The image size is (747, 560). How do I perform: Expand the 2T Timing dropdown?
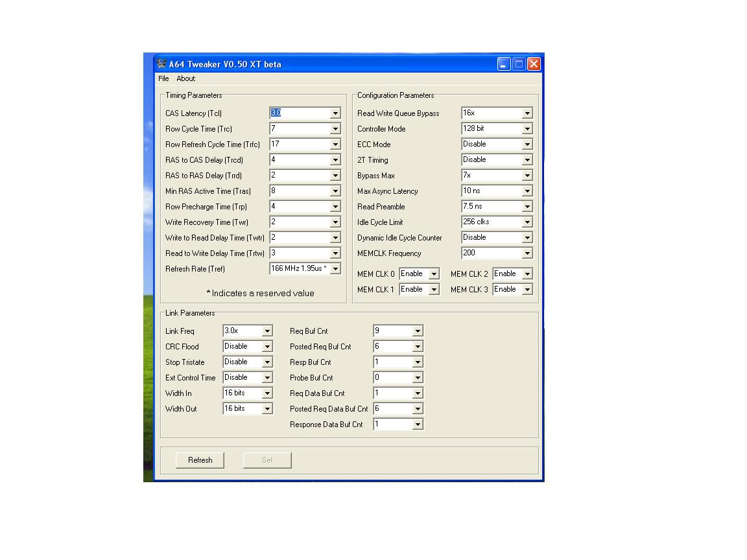[x=527, y=160]
